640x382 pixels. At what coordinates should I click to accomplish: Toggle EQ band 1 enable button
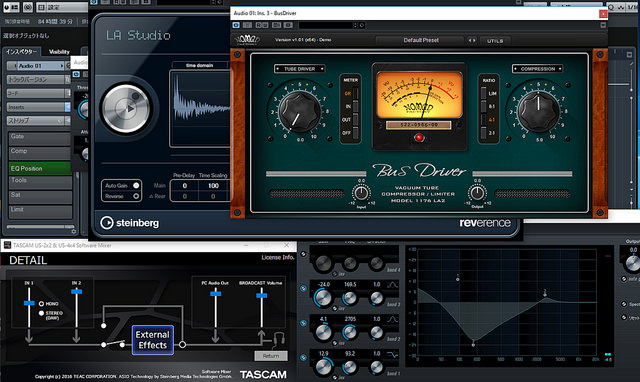(x=303, y=358)
